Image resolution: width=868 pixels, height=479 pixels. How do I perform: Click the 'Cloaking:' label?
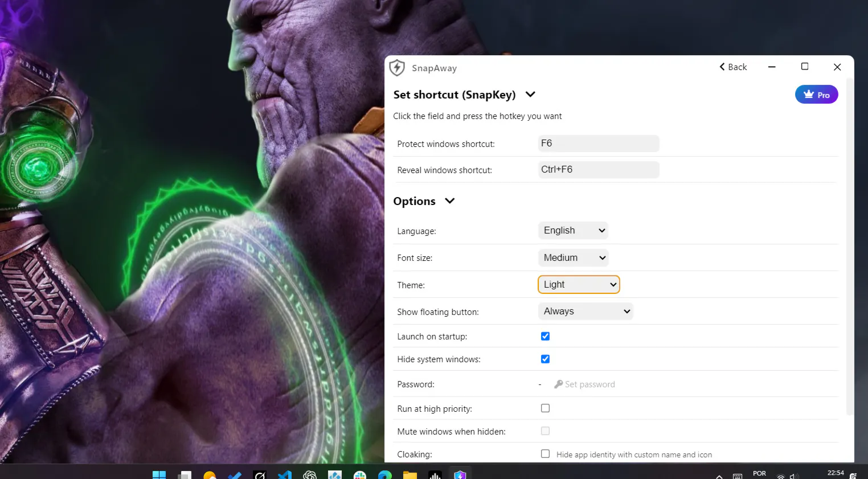click(415, 455)
